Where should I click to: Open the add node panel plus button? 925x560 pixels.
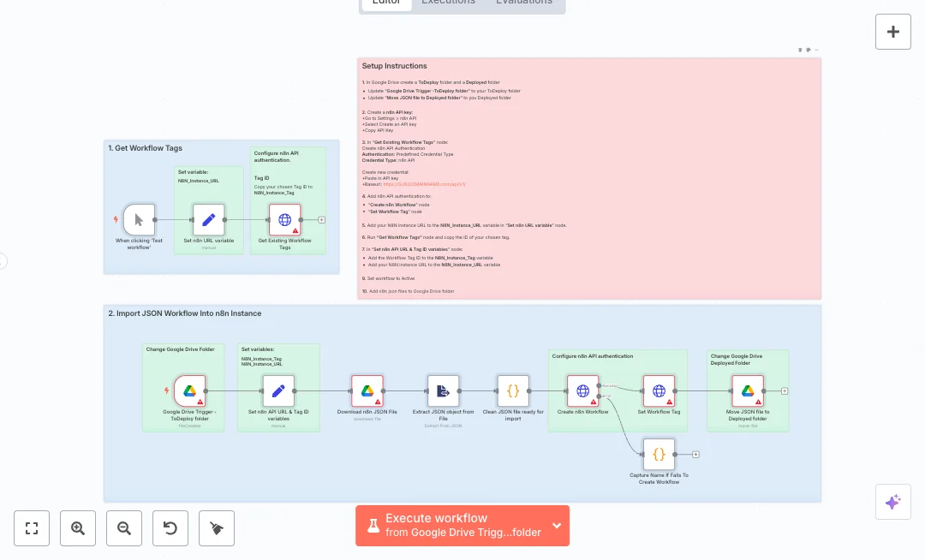coord(892,32)
